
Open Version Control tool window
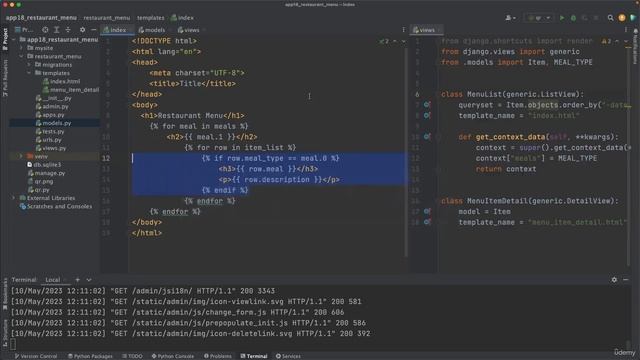(36, 356)
